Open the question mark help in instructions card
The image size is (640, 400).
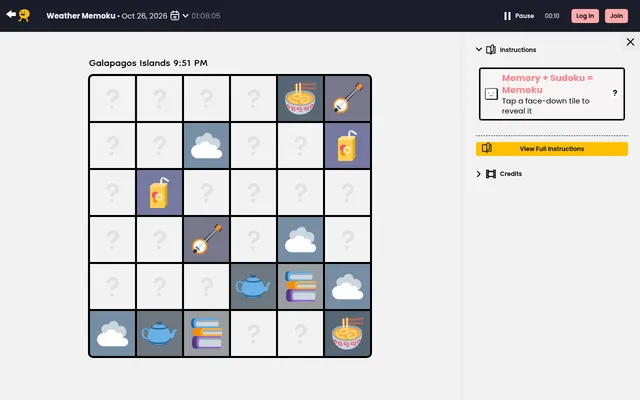(615, 93)
